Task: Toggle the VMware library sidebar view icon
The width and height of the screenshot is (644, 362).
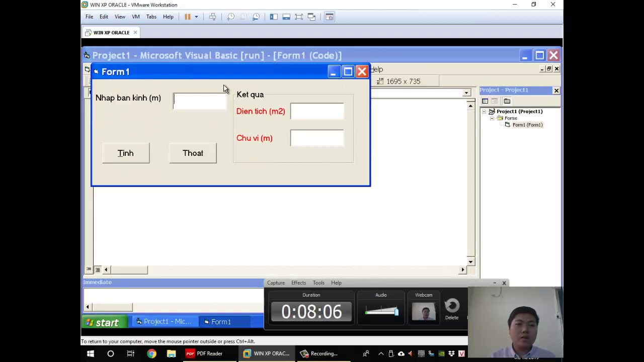Action: click(x=274, y=17)
